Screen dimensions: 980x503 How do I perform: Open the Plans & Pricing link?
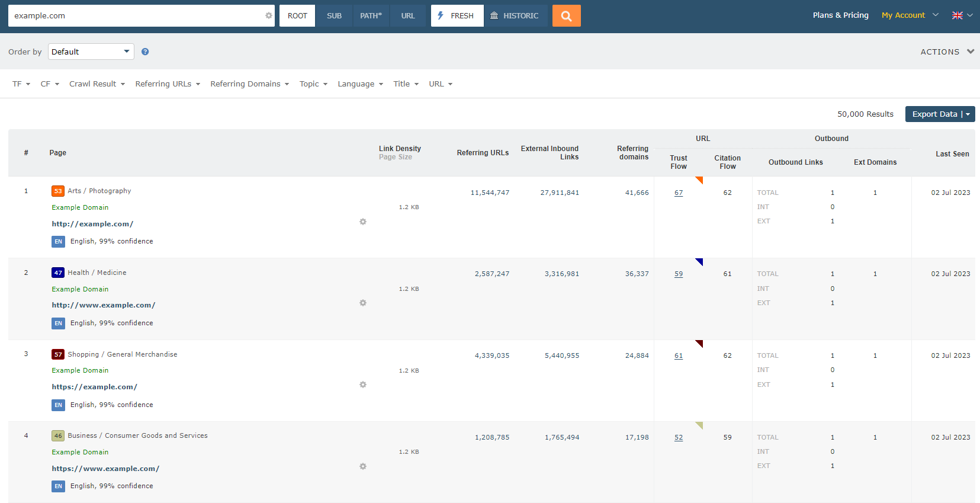pos(840,15)
